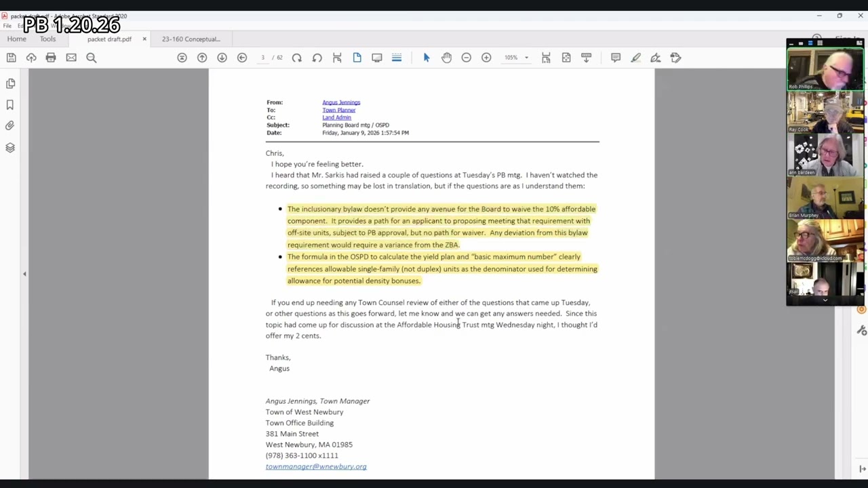The height and width of the screenshot is (488, 868).
Task: Show the layers panel
Action: coord(10,148)
